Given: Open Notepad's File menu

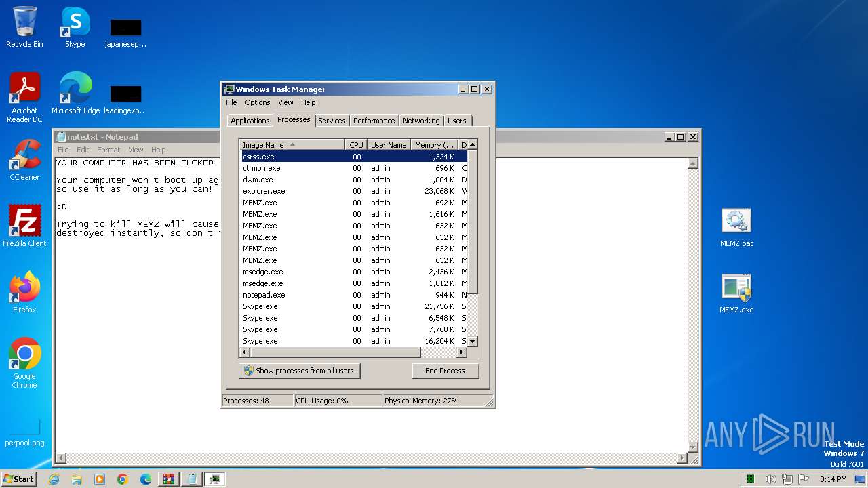Looking at the screenshot, I should [x=63, y=150].
